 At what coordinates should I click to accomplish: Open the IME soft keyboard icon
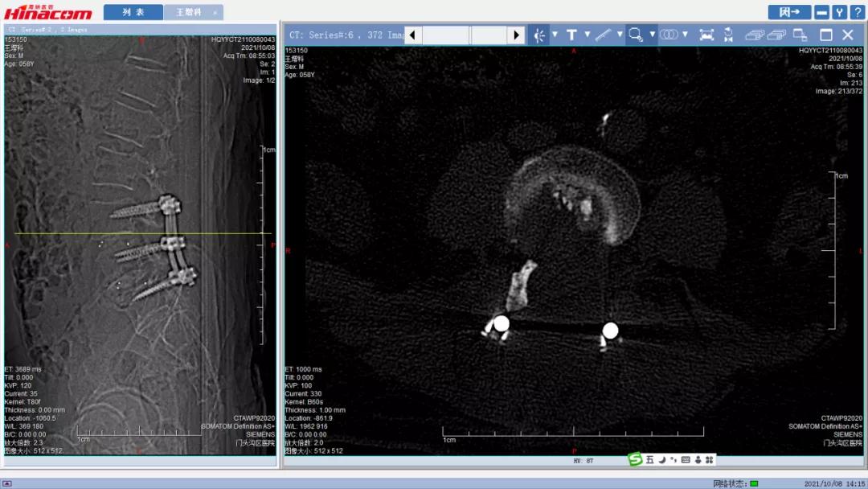coord(686,460)
